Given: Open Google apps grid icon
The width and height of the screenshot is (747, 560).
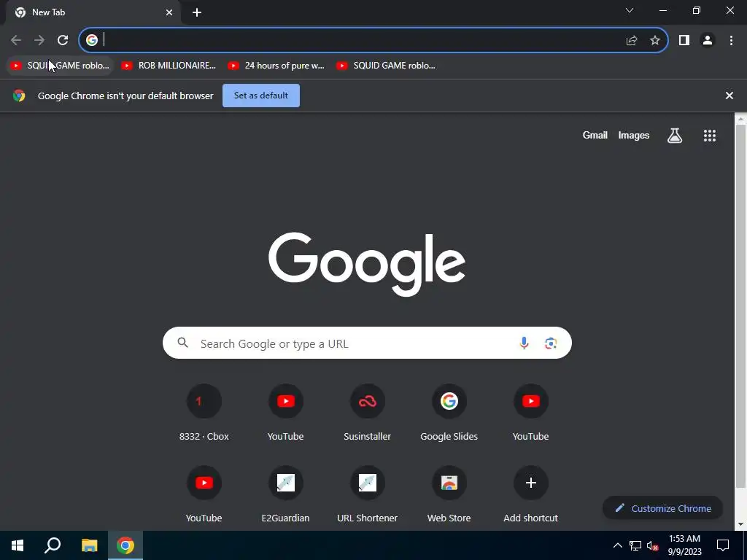Looking at the screenshot, I should (709, 136).
